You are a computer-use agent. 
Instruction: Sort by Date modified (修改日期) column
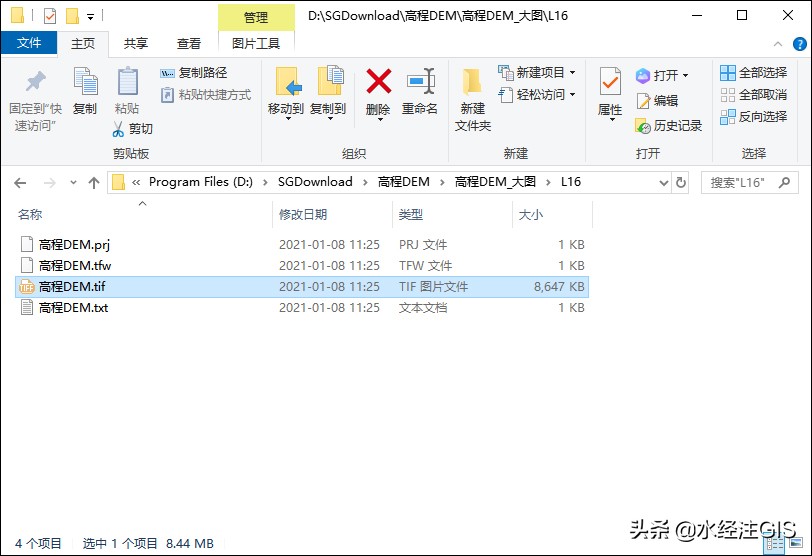coord(303,214)
